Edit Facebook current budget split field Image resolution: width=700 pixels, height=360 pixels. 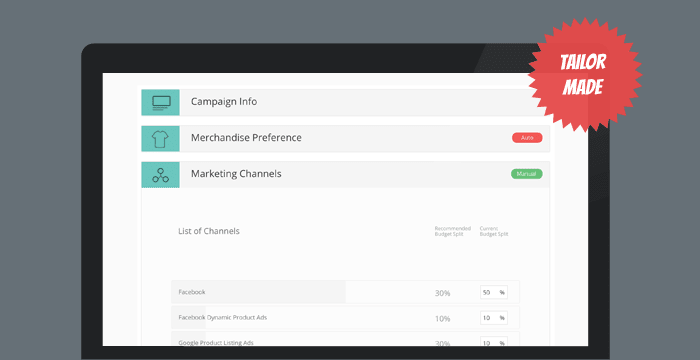[x=494, y=293]
